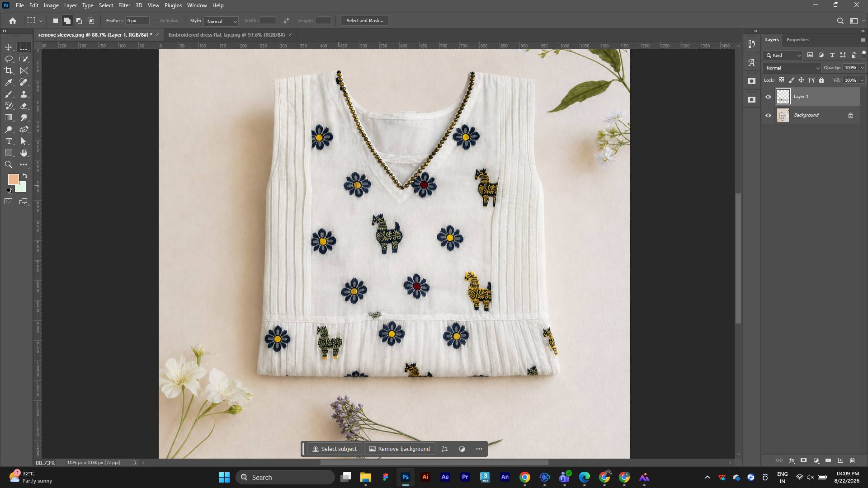This screenshot has width=868, height=488.
Task: Delete layer using trash icon
Action: pyautogui.click(x=852, y=460)
